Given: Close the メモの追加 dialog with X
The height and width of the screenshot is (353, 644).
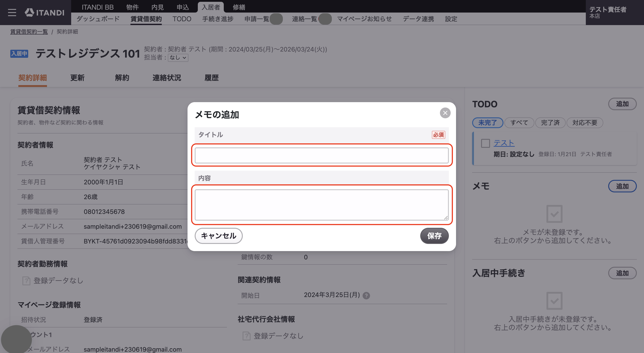Looking at the screenshot, I should pos(445,113).
